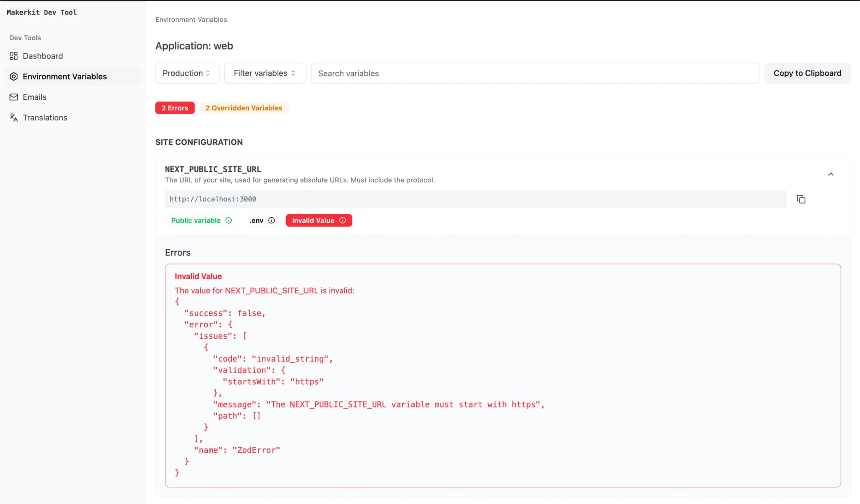The width and height of the screenshot is (860, 504).
Task: Copy the localhost URL using the copy icon
Action: point(801,199)
